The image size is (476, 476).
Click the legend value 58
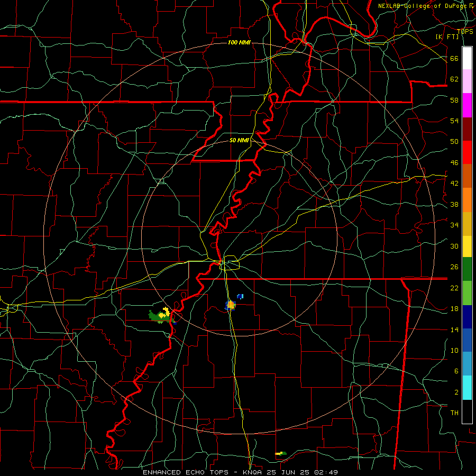[454, 100]
